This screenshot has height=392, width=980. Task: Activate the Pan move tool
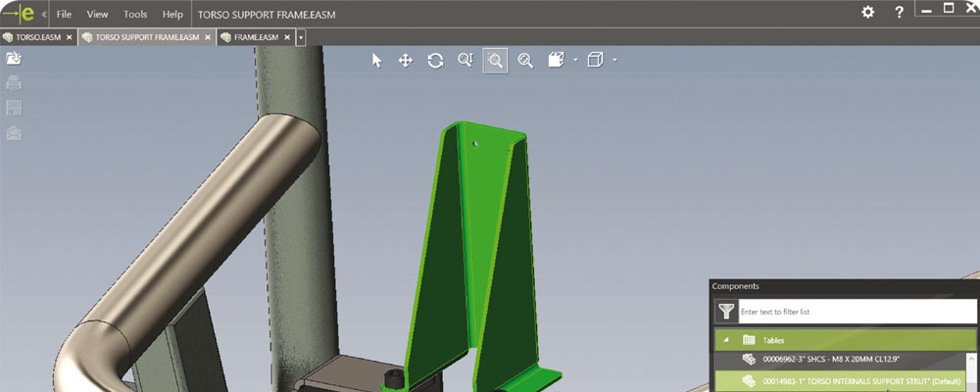point(405,61)
